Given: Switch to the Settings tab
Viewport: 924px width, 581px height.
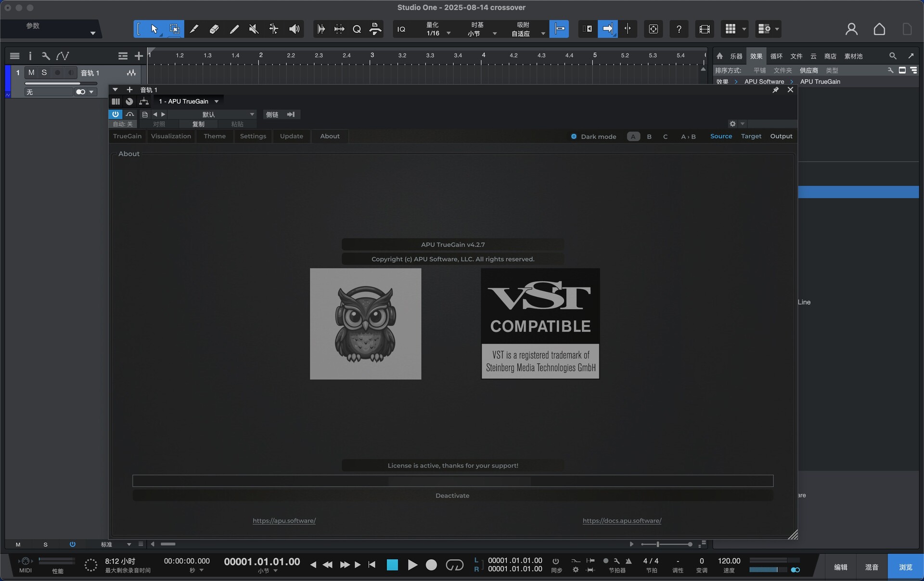Looking at the screenshot, I should tap(253, 137).
